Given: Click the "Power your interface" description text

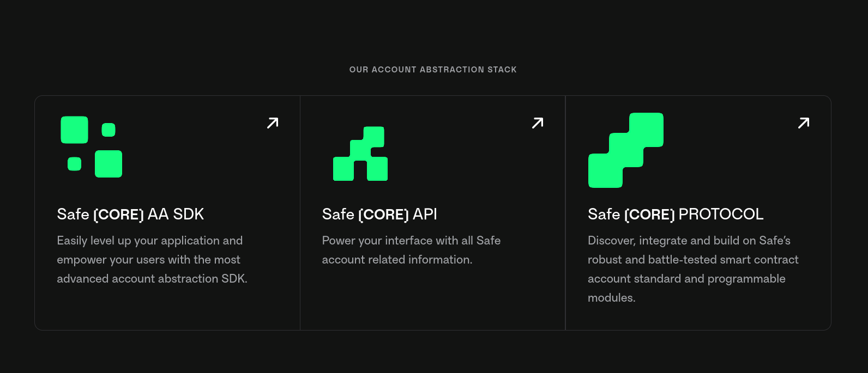Looking at the screenshot, I should click(x=411, y=250).
